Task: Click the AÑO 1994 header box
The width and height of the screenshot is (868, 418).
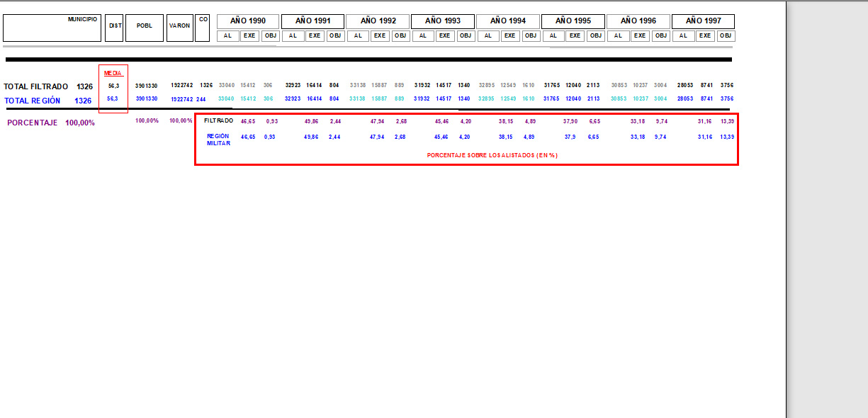Action: click(507, 21)
